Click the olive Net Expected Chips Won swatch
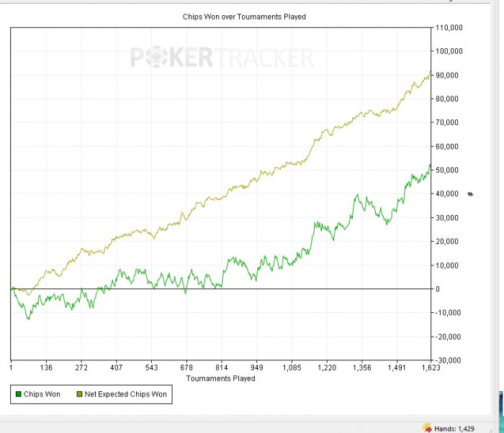Screen dimensions: 504x433 pyautogui.click(x=79, y=394)
